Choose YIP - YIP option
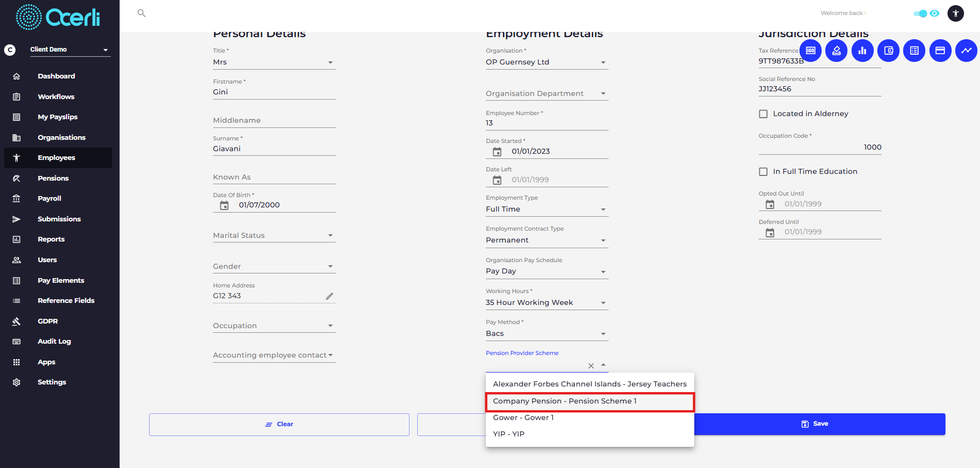The width and height of the screenshot is (980, 468). click(x=590, y=434)
